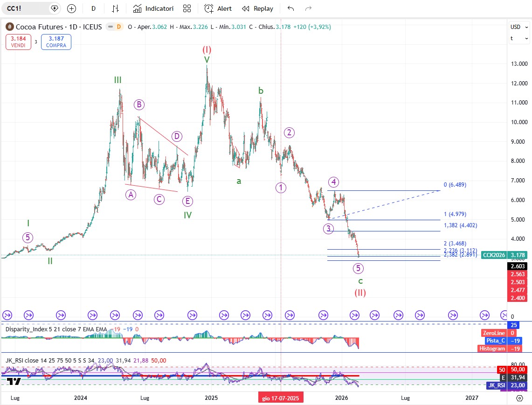Click the gio 17-07-2025 date marker
Viewport: 532px width, 405px height.
click(x=281, y=398)
